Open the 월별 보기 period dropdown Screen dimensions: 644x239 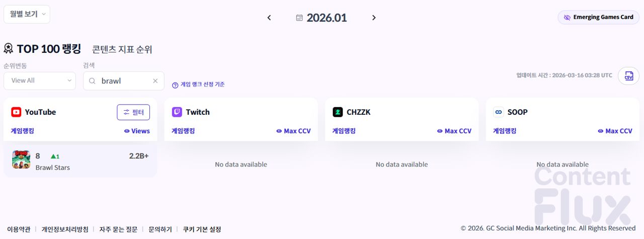pyautogui.click(x=27, y=14)
